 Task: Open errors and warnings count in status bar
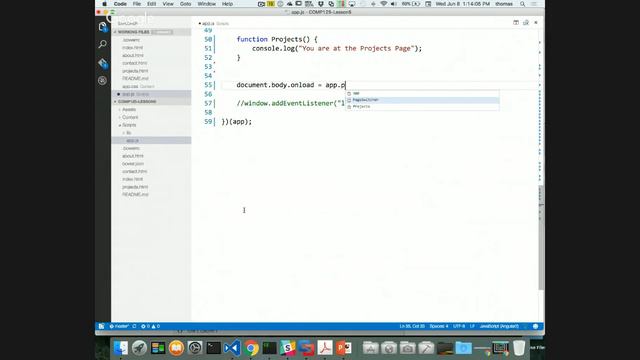[x=150, y=326]
